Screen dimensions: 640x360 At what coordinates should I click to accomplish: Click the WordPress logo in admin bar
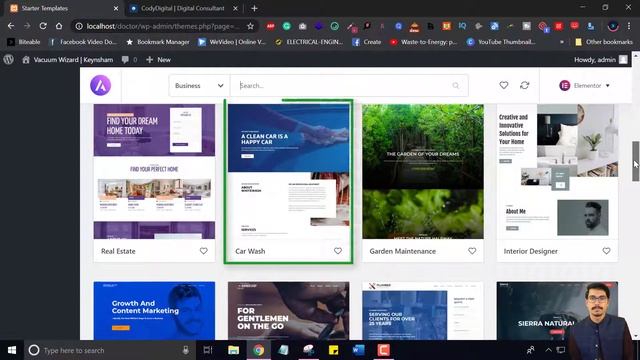(9, 60)
